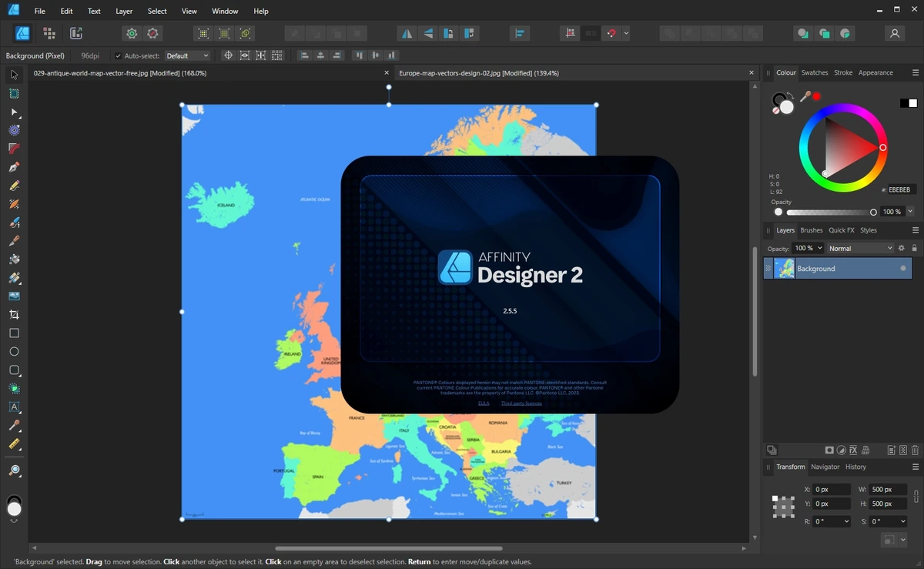Select the Move tool
This screenshot has height=569, width=924.
coord(14,75)
